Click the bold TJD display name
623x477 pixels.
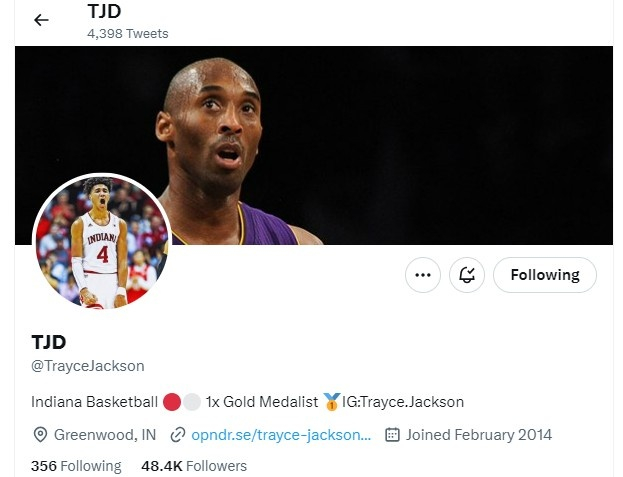coord(48,342)
